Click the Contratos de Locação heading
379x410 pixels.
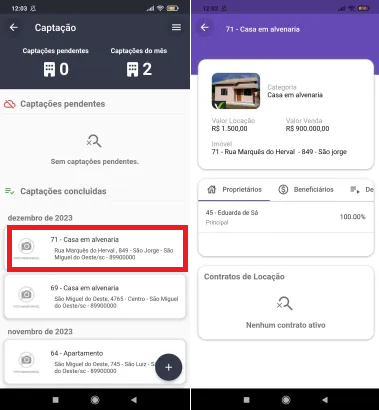coord(244,277)
